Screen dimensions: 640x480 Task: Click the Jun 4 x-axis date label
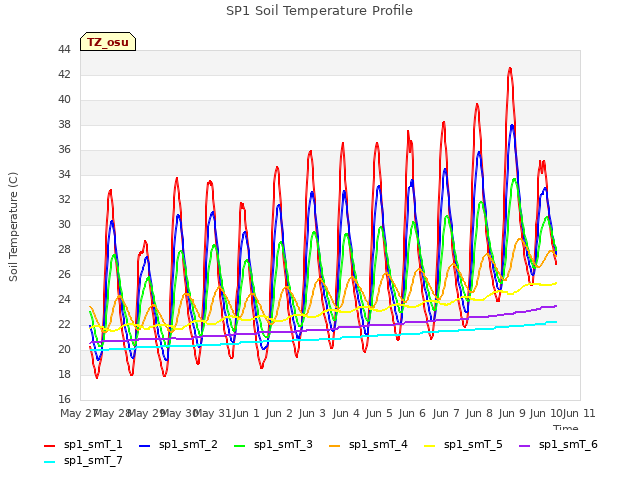click(x=346, y=413)
